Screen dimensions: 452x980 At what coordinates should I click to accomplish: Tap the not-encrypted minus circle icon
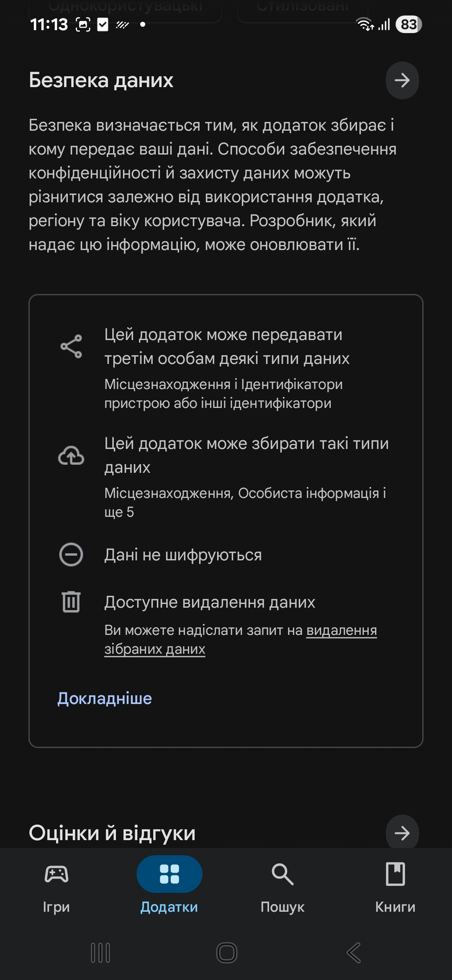71,554
